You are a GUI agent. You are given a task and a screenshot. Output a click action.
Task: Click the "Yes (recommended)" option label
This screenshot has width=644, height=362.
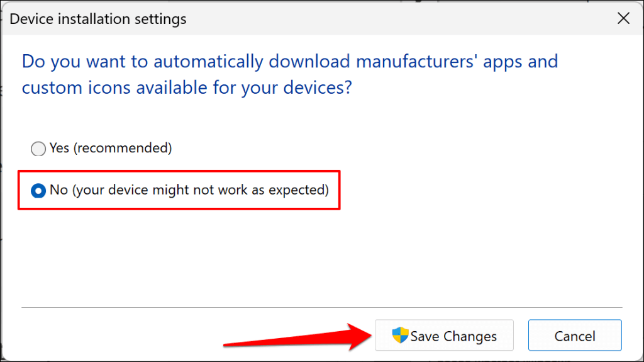[x=111, y=149]
